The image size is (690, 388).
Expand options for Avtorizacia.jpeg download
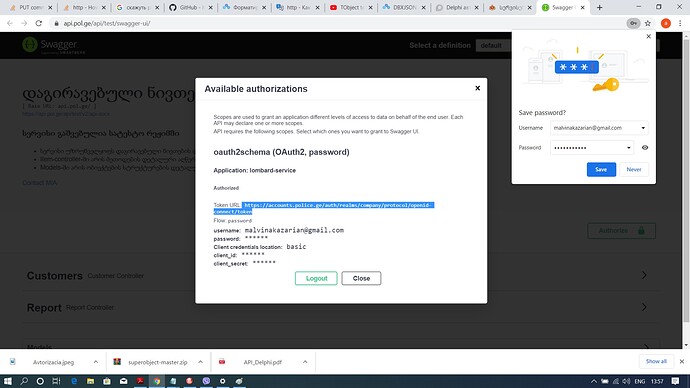[95, 362]
